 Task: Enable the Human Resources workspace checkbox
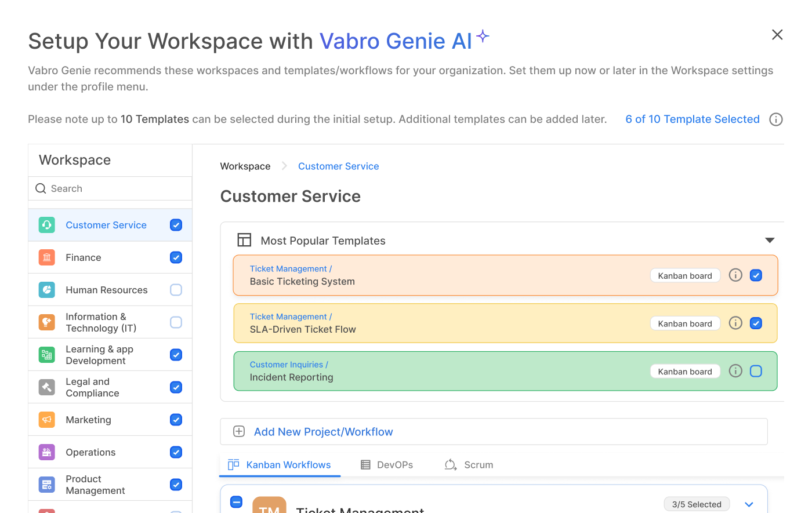[x=176, y=290]
